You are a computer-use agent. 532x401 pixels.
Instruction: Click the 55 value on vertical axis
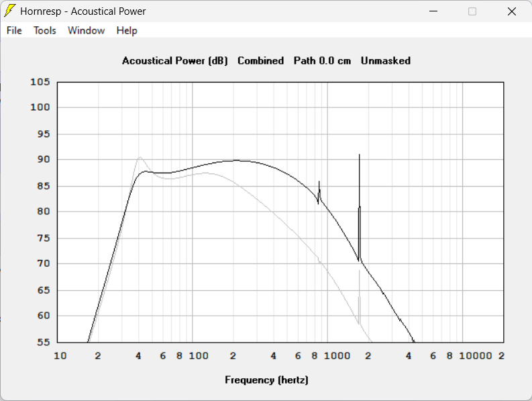coord(44,342)
